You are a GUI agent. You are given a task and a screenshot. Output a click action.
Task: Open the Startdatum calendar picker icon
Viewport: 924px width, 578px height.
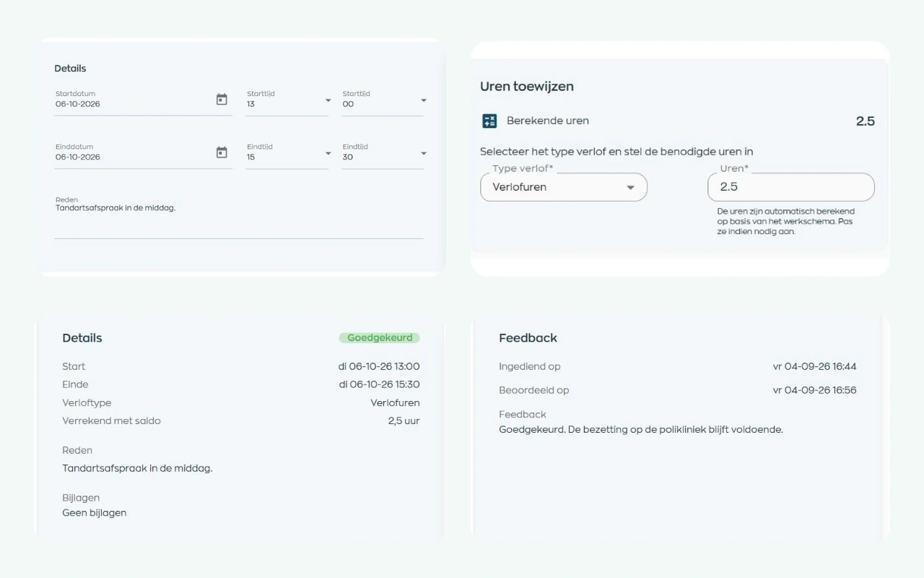point(222,100)
